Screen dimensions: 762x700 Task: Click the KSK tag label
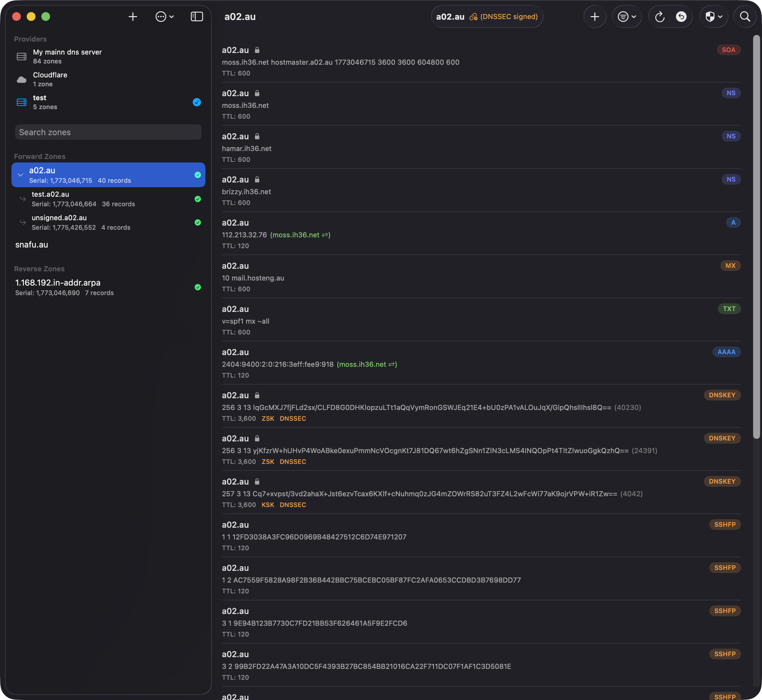pyautogui.click(x=268, y=505)
